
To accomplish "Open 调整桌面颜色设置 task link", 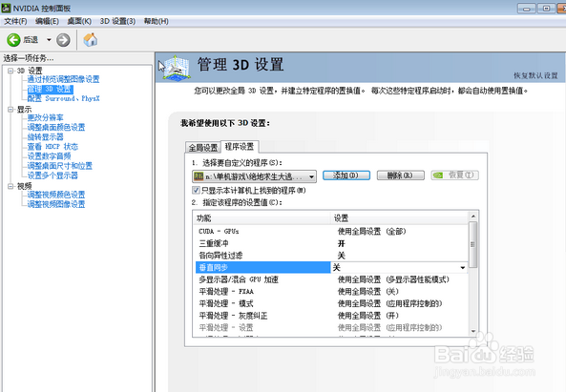I will [x=56, y=127].
